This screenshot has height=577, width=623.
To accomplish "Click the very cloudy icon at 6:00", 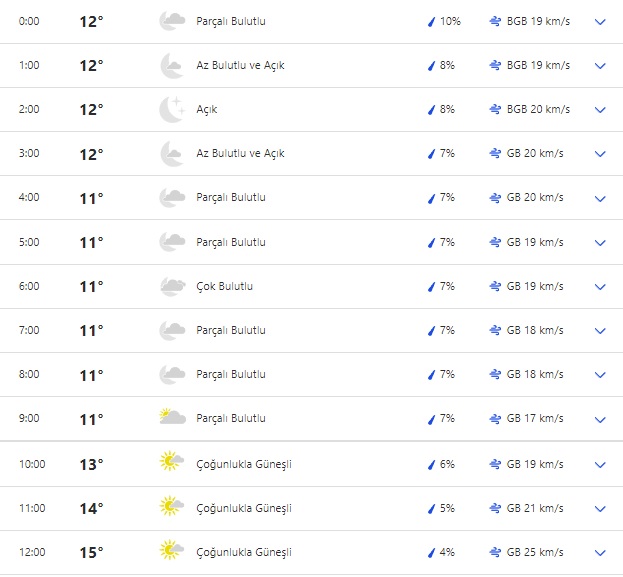I will [171, 286].
